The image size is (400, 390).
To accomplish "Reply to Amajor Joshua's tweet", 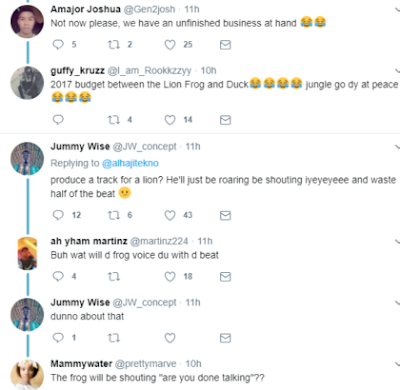I will tap(58, 44).
